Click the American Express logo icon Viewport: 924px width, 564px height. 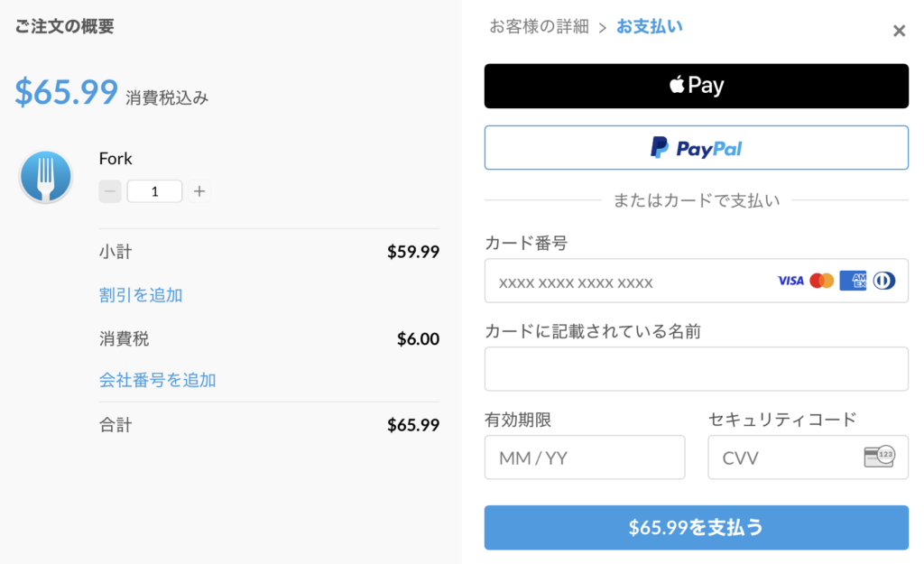(853, 281)
